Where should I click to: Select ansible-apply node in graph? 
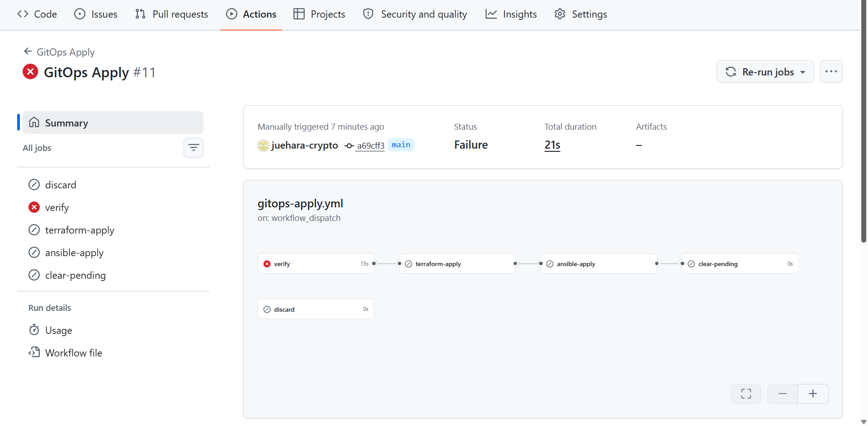(x=599, y=264)
